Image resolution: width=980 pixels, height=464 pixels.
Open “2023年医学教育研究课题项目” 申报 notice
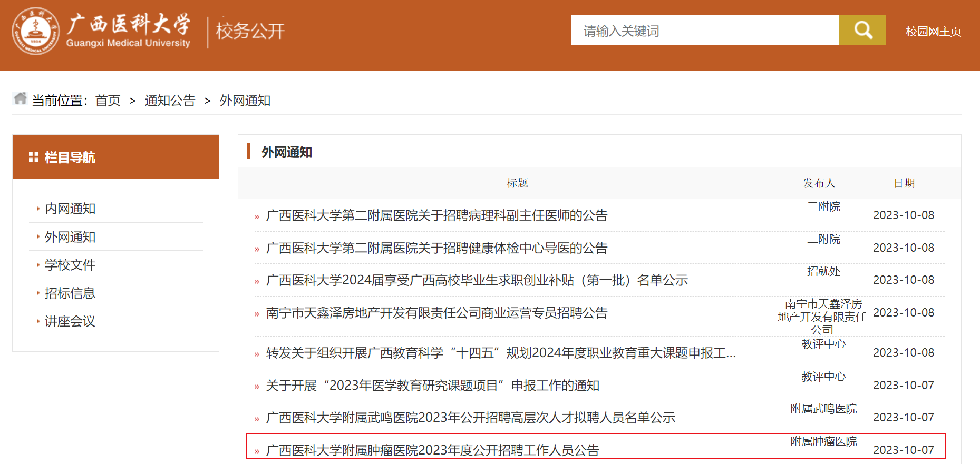(x=433, y=386)
